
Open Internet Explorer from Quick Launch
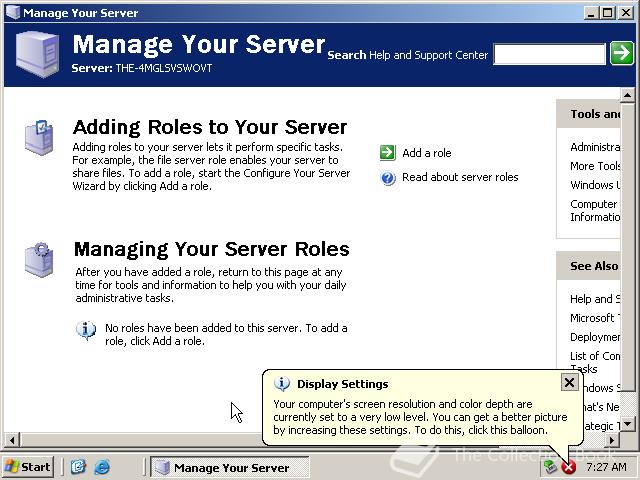(102, 467)
